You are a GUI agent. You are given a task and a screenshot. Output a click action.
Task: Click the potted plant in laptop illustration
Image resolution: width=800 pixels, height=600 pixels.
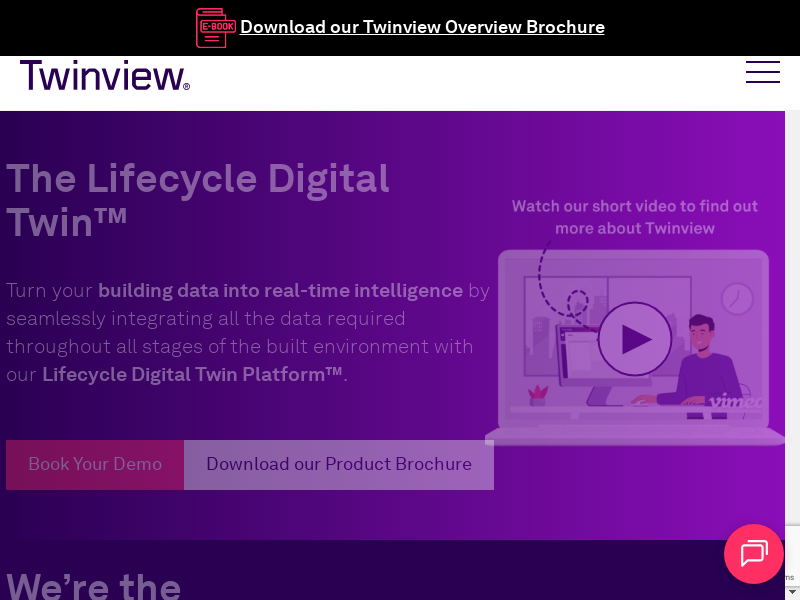click(x=538, y=394)
